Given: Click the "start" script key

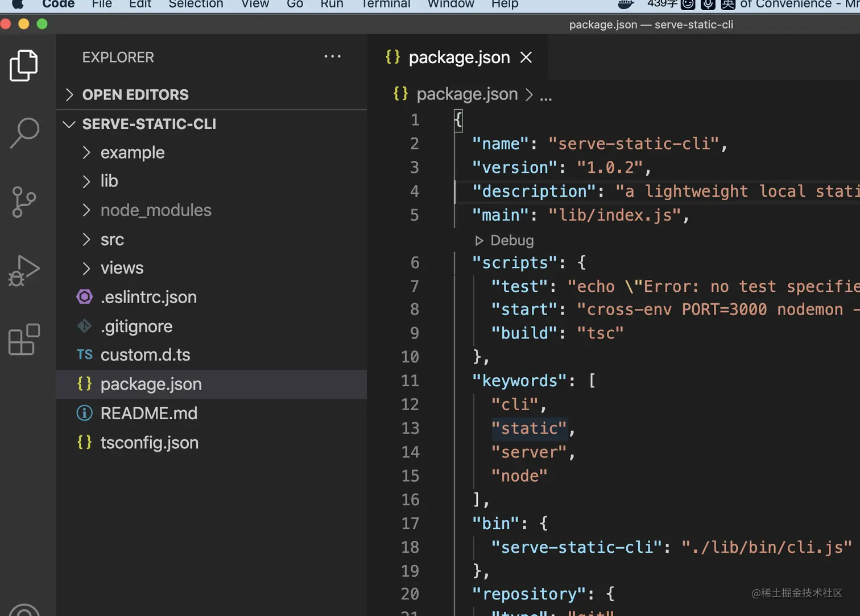Looking at the screenshot, I should (x=524, y=309).
